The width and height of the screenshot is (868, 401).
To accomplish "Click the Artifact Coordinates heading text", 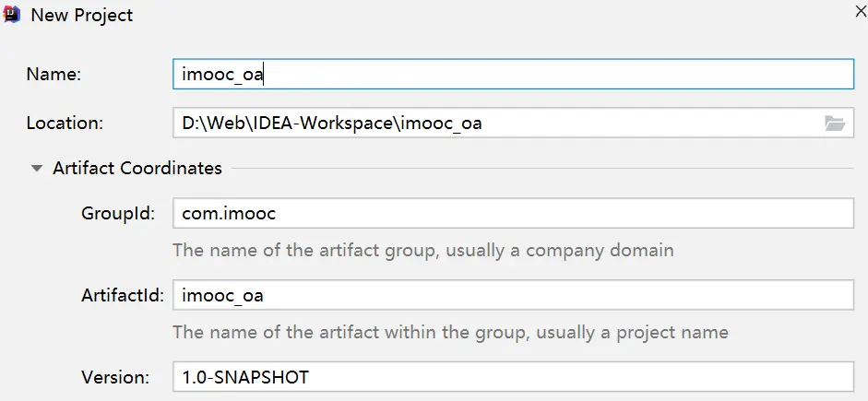I will click(x=137, y=168).
